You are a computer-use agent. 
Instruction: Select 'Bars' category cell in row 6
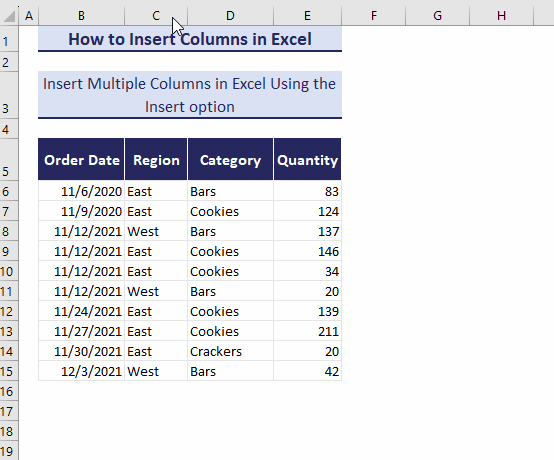tap(230, 191)
